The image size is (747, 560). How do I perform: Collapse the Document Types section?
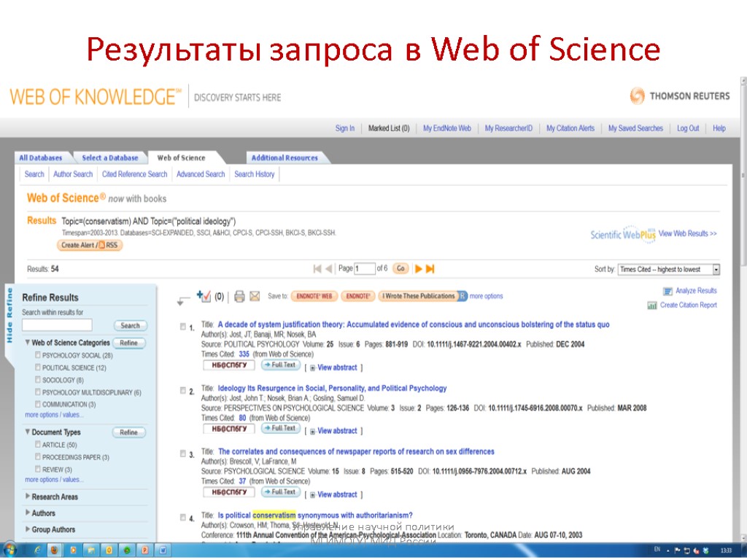[x=28, y=432]
